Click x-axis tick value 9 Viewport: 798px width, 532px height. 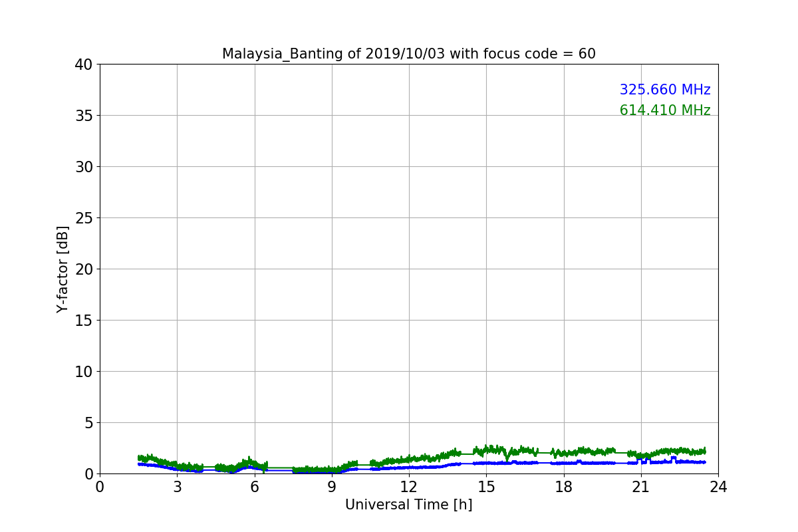pyautogui.click(x=332, y=487)
